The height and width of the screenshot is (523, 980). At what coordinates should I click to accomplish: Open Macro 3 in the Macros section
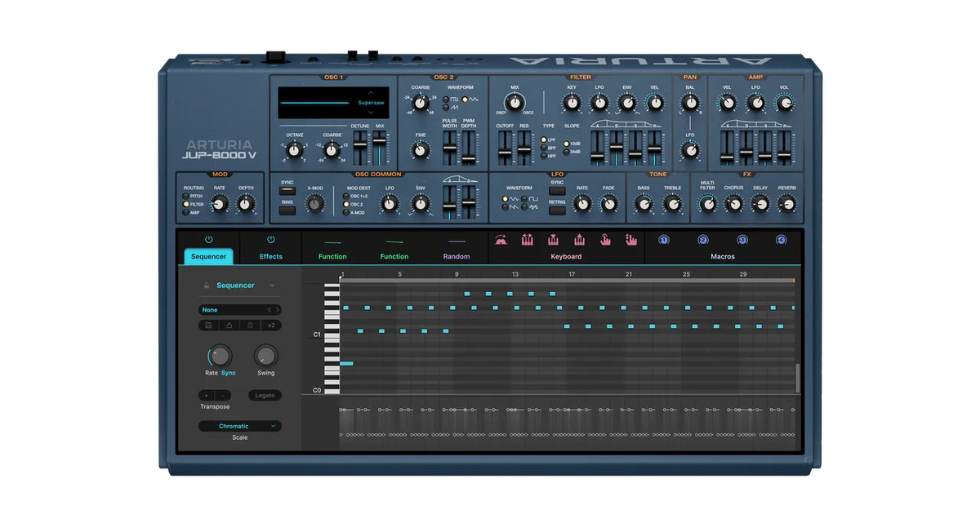742,239
